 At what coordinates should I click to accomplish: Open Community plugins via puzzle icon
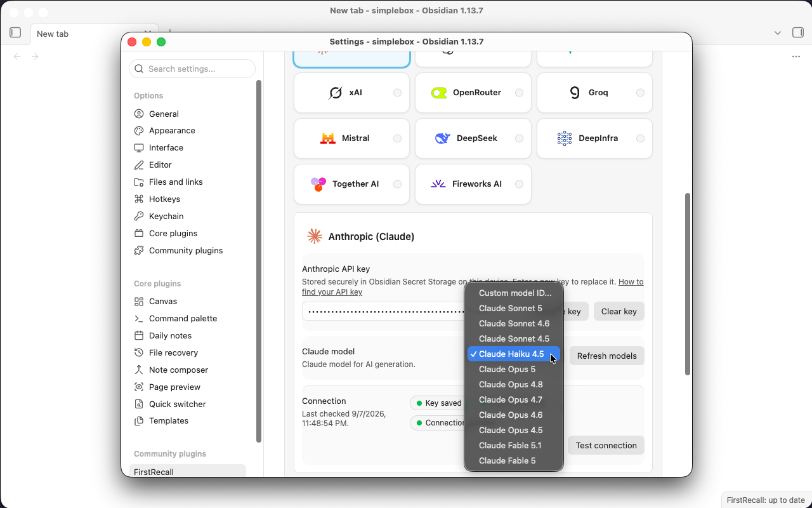[x=139, y=251]
